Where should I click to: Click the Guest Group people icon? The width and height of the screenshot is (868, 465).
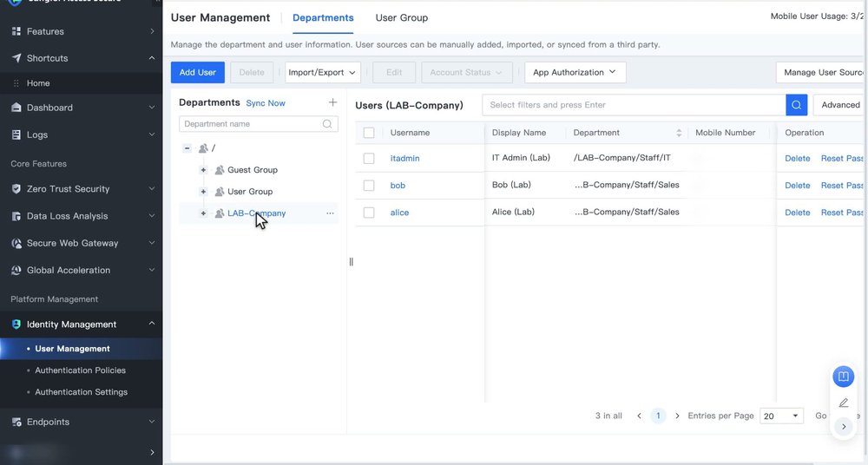point(220,170)
